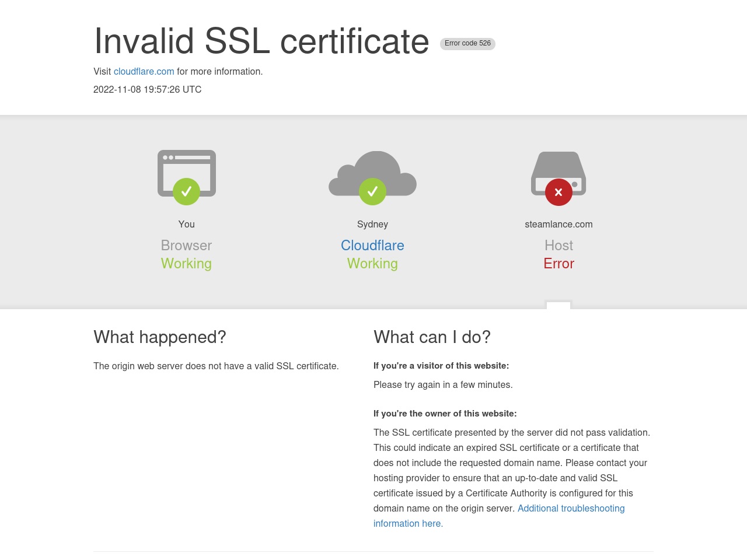Click the Invalid SSL certificate heading
The width and height of the screenshot is (747, 560).
[261, 41]
